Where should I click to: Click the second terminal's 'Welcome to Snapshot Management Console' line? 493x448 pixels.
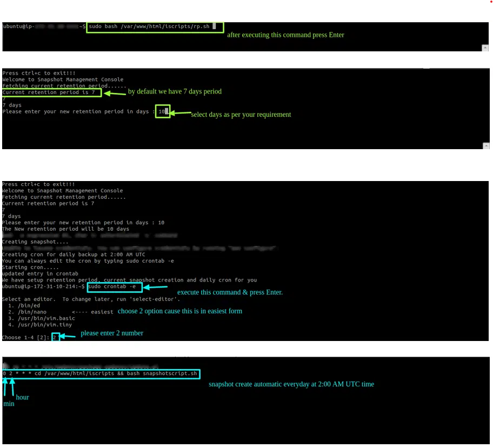coord(63,79)
